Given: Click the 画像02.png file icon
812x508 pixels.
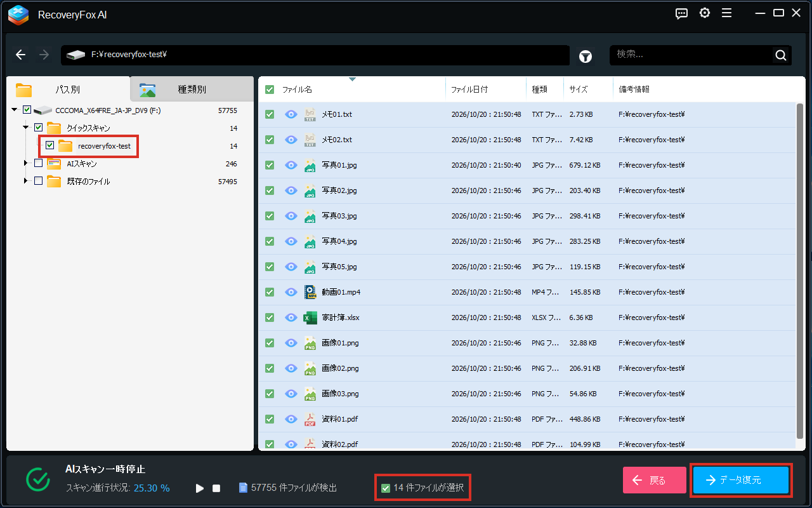Looking at the screenshot, I should [310, 368].
